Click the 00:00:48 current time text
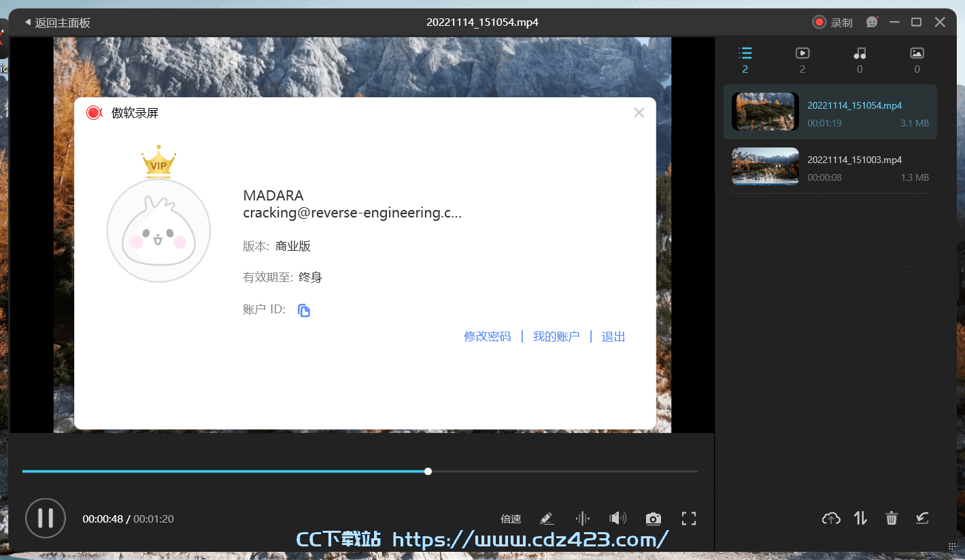This screenshot has height=560, width=965. tap(103, 519)
